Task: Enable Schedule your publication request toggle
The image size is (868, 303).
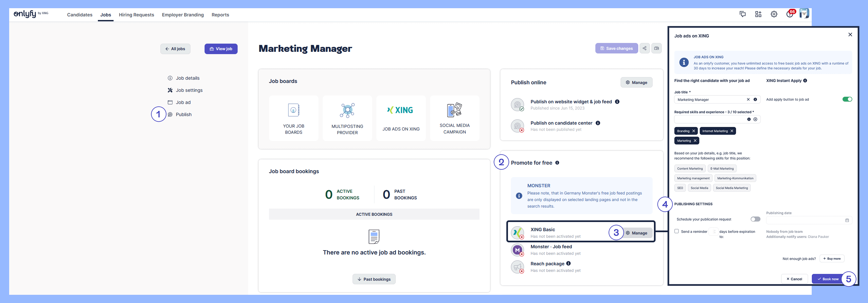Action: 755,219
